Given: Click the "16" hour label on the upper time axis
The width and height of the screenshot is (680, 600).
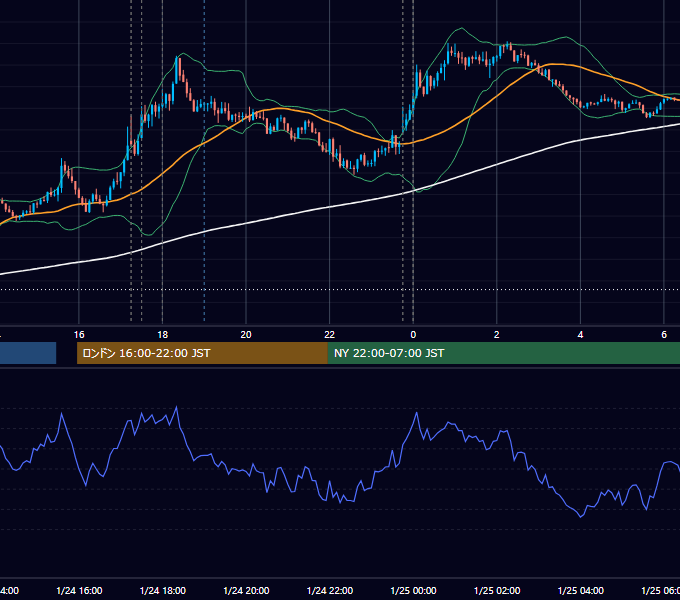Looking at the screenshot, I should (x=79, y=335).
